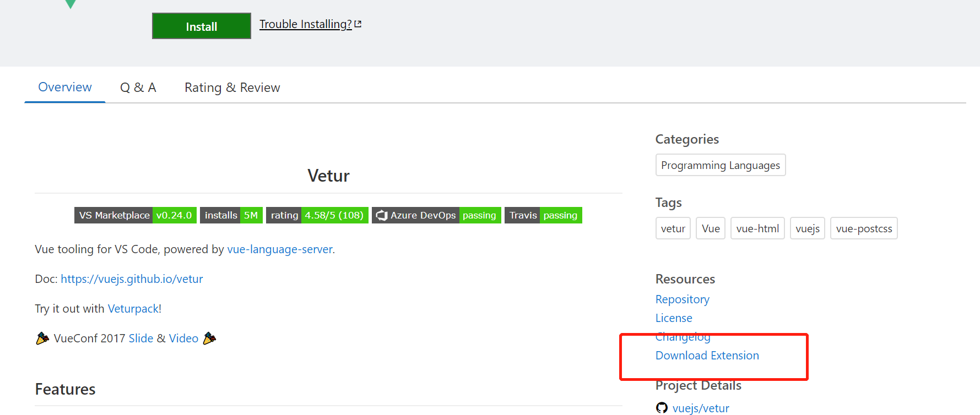This screenshot has width=980, height=415.
Task: Click the green Install button
Action: pyautogui.click(x=202, y=26)
